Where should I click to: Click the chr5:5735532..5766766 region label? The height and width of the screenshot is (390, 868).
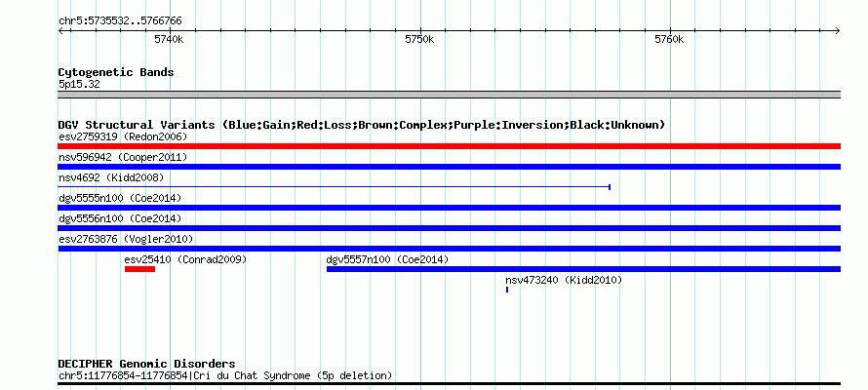120,21
